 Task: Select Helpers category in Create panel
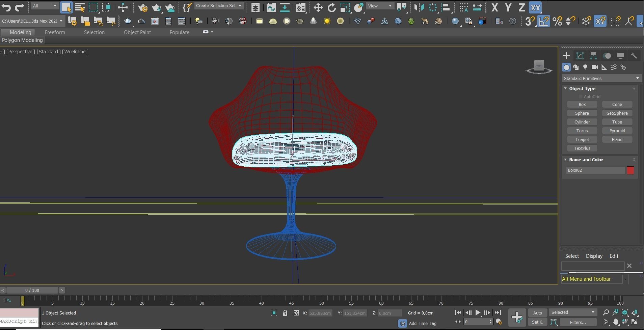604,67
